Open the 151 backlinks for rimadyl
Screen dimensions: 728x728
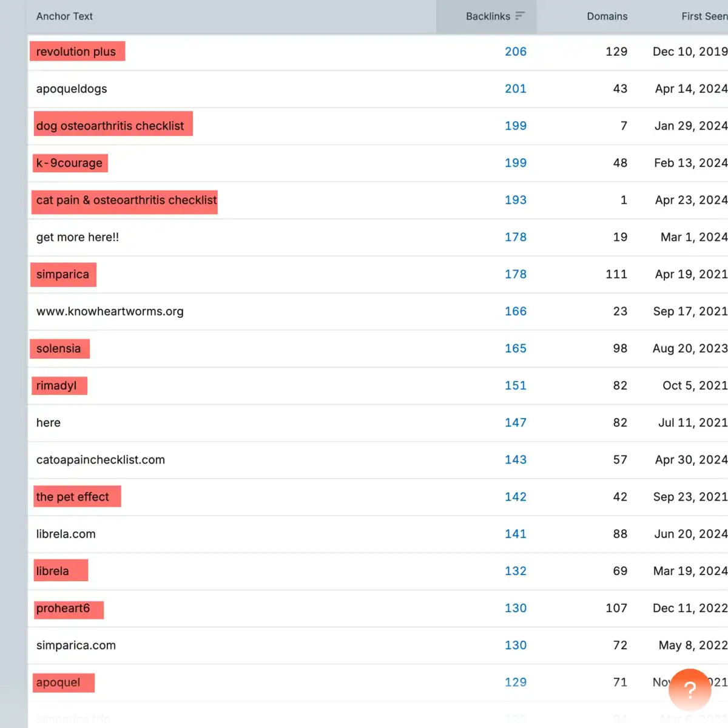click(515, 386)
